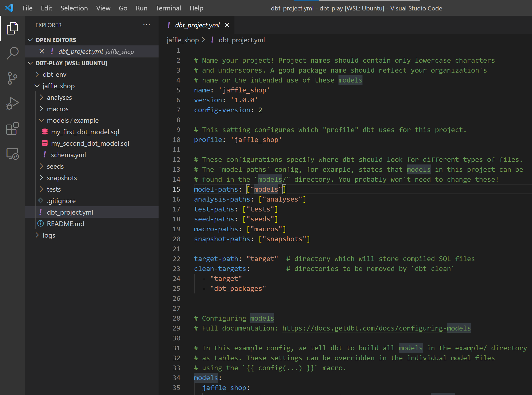Open the Help menu
The image size is (532, 395).
[x=196, y=8]
